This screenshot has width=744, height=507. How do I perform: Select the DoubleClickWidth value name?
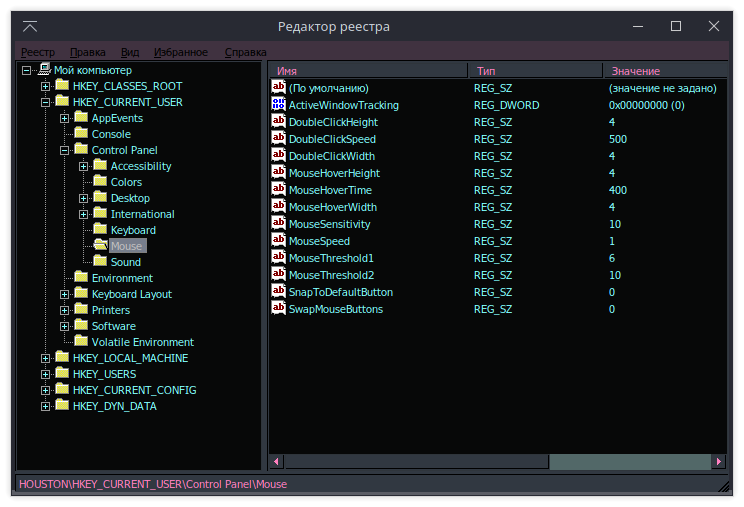pos(332,156)
